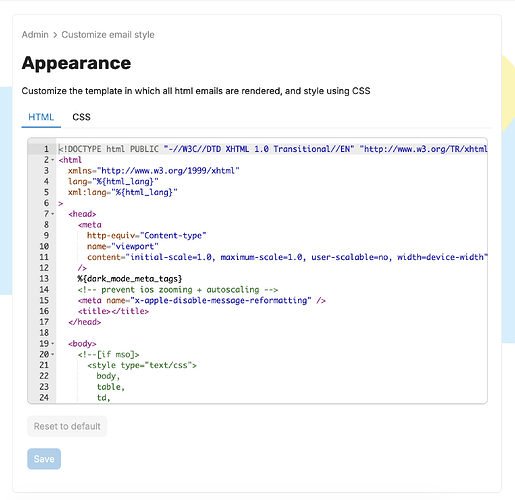Collapse the html tag fold arrow on line 2

click(x=53, y=160)
